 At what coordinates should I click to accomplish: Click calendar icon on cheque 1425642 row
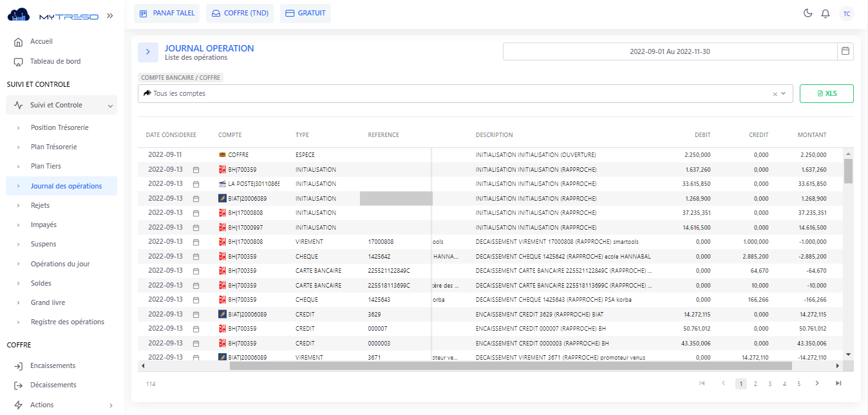(196, 257)
